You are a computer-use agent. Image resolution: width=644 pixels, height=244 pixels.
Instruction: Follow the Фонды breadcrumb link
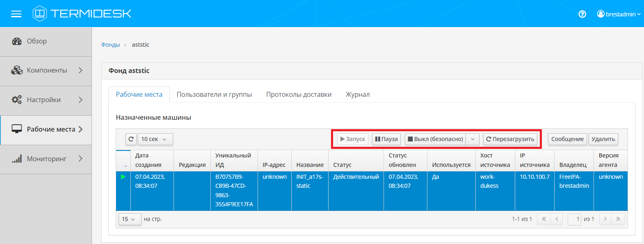tap(110, 45)
